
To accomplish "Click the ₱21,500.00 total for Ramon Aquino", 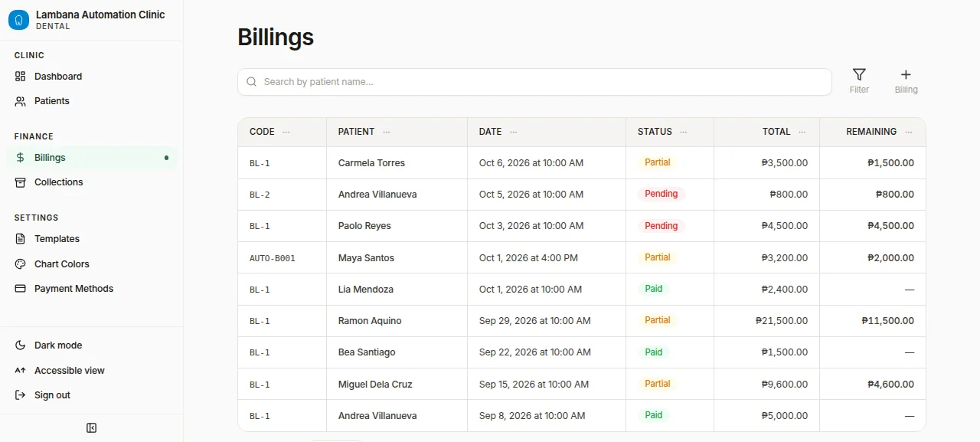I will [782, 321].
